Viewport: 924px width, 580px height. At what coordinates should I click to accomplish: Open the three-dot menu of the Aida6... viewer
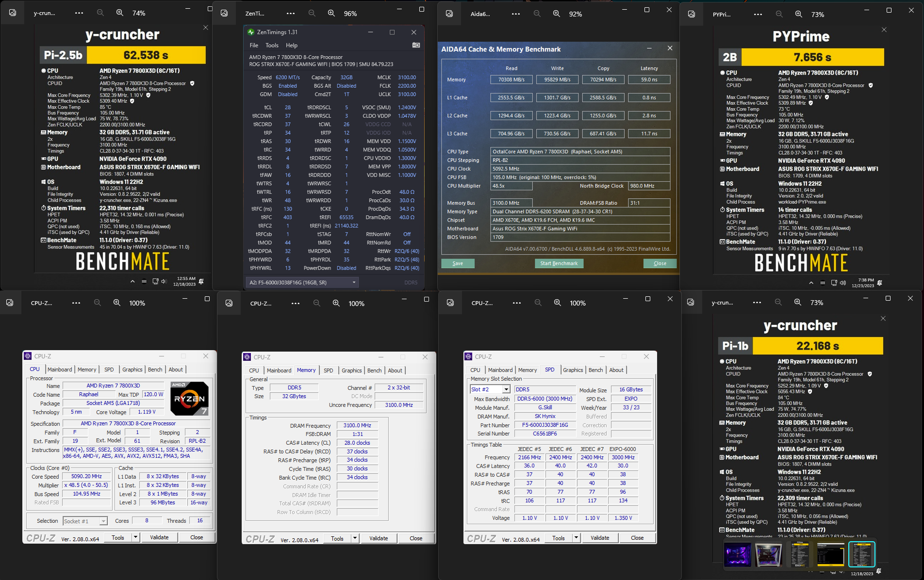(515, 14)
